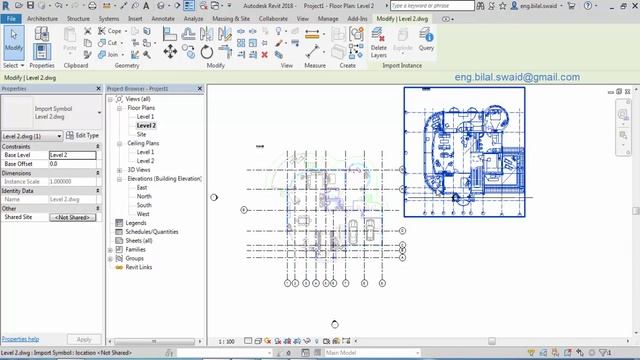This screenshot has height=360, width=640.
Task: Select the Offset tool in Modify panel
Action: [x=188, y=33]
